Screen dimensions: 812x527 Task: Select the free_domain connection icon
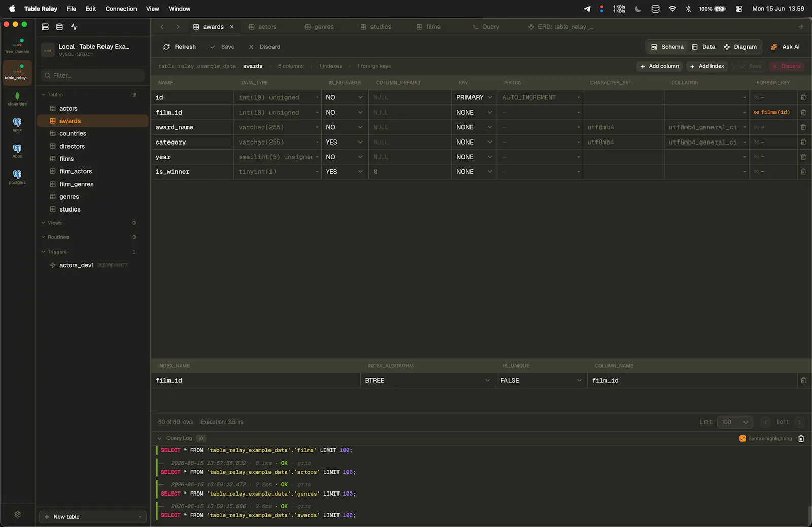pyautogui.click(x=17, y=46)
